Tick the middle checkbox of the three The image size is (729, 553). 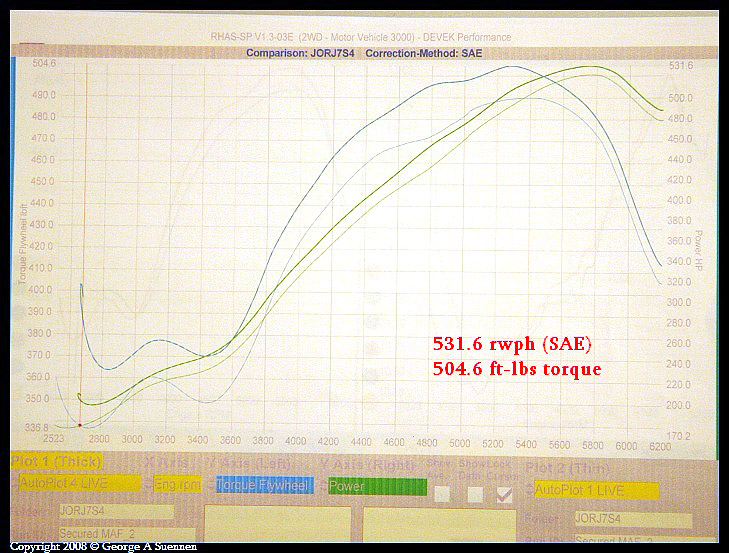[474, 493]
